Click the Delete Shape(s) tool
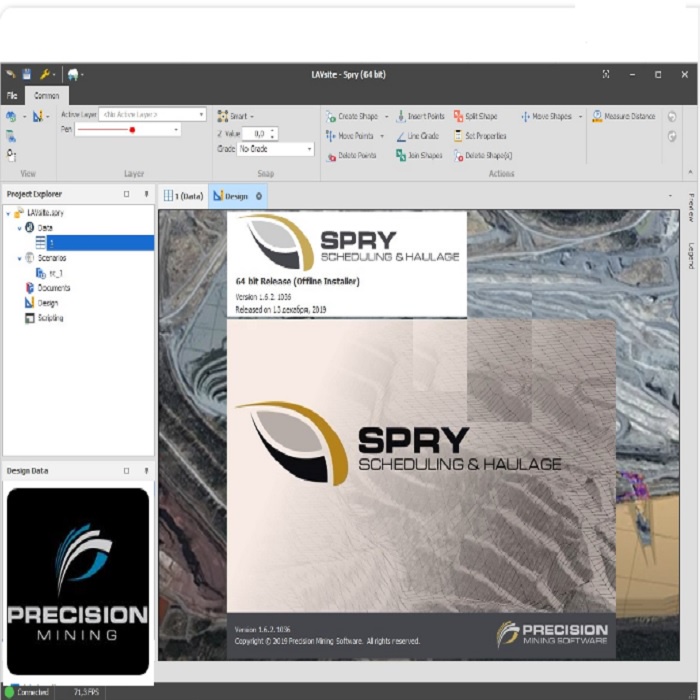The width and height of the screenshot is (700, 700). click(x=483, y=155)
